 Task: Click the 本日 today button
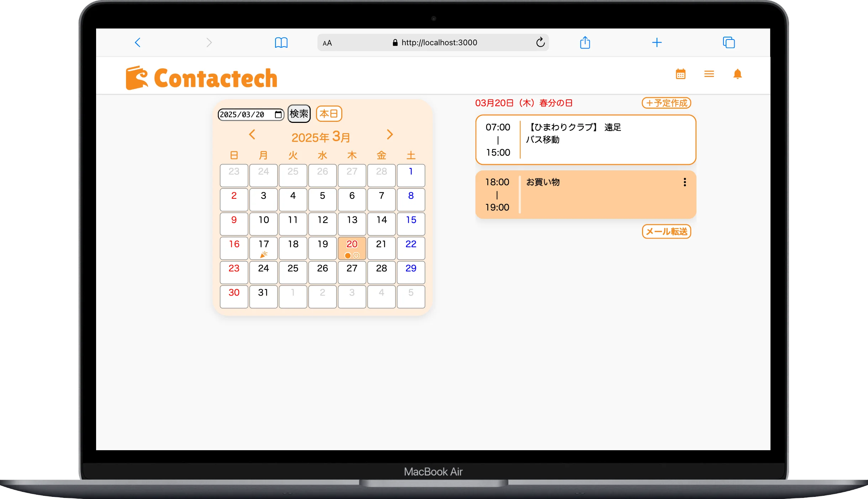[x=329, y=114]
